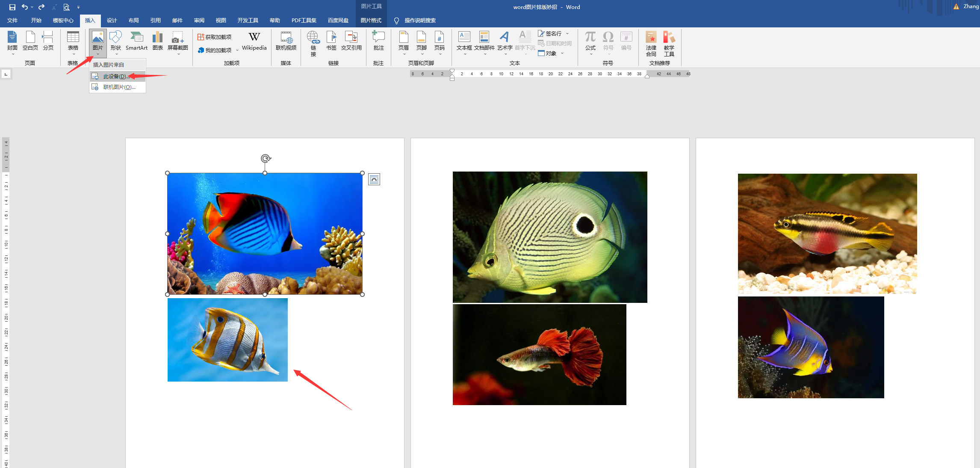Select the striped copperband fish picture
This screenshot has width=980, height=468.
[x=227, y=340]
